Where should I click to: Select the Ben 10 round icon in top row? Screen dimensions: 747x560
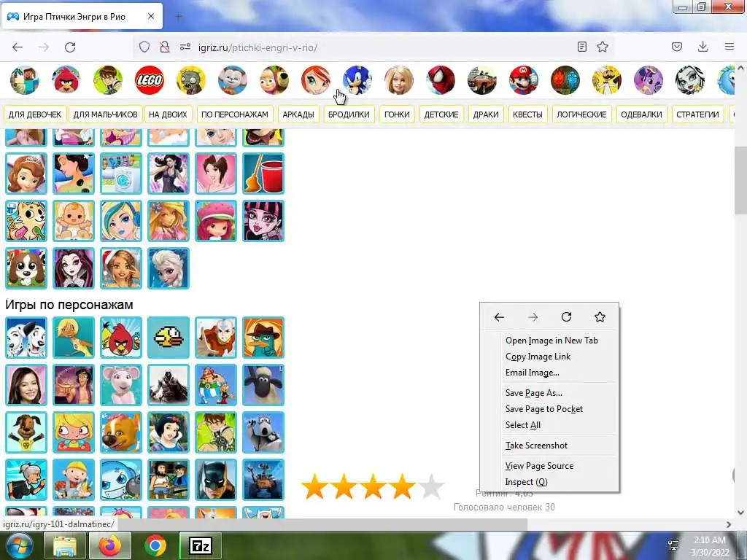click(x=108, y=80)
